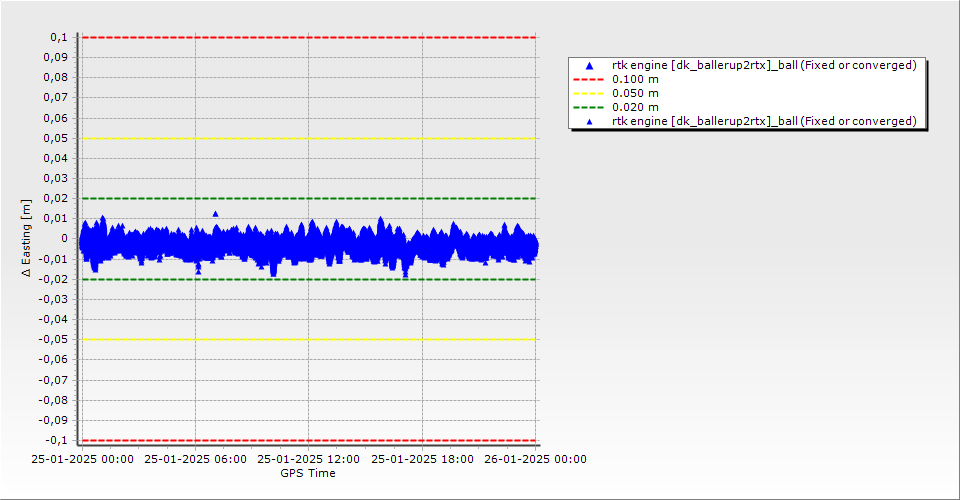Click the '25-01-2025 12:00' time axis label
The height and width of the screenshot is (500, 960).
(309, 459)
